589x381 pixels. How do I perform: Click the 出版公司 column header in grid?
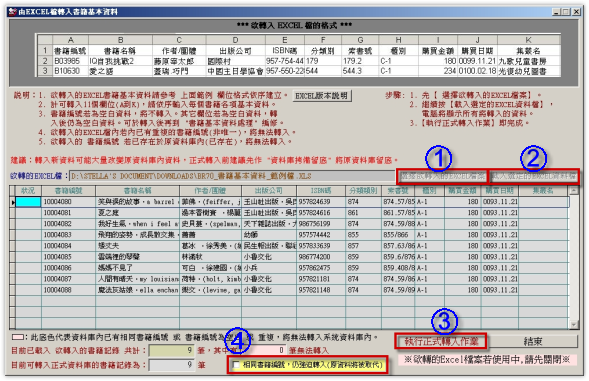coord(269,190)
